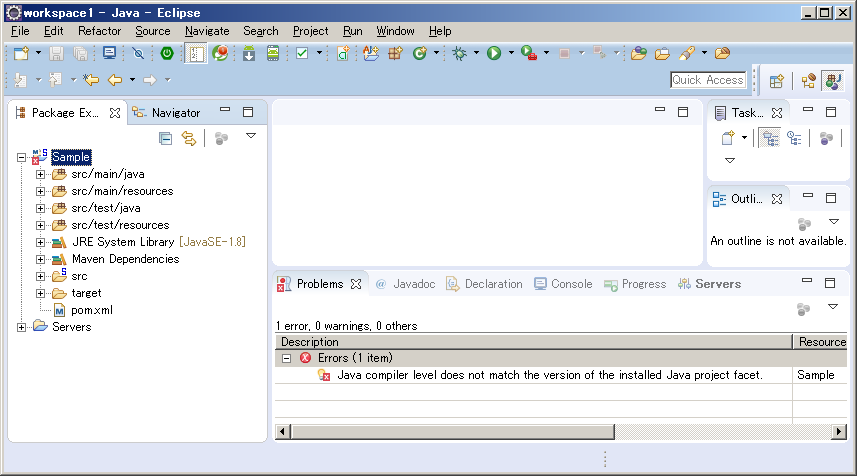
Task: Click the green power Skip All Breakpoints icon
Action: click(x=167, y=53)
